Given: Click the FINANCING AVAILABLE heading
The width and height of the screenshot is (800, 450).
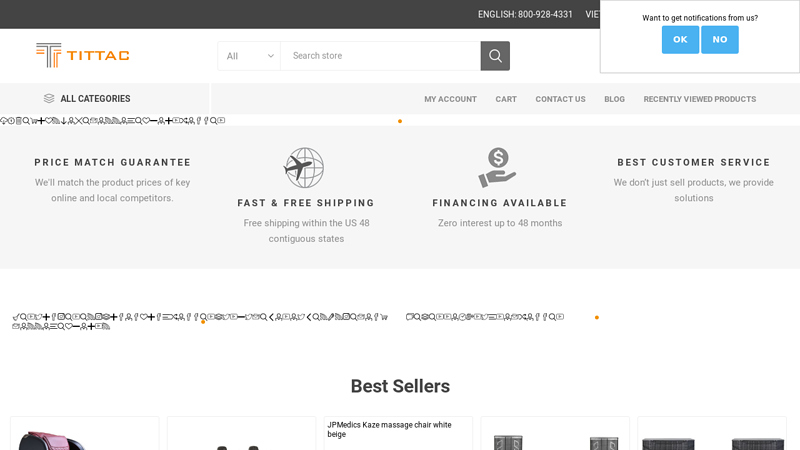Looking at the screenshot, I should tap(499, 203).
